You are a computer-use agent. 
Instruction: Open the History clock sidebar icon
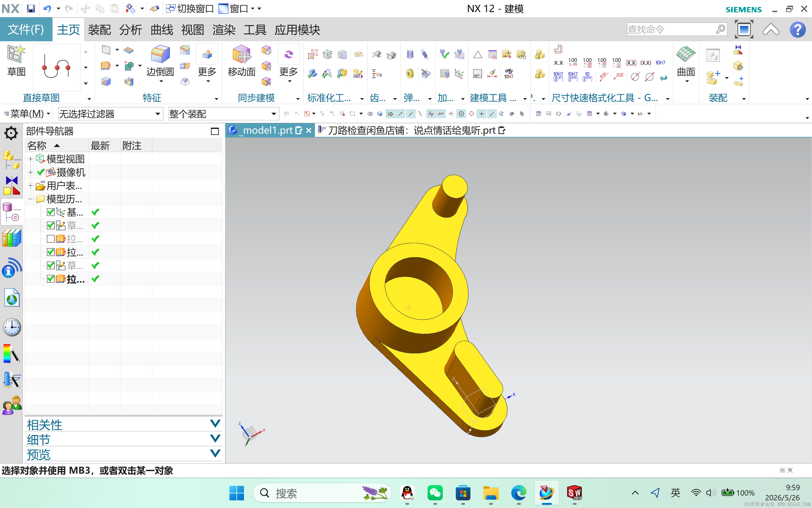coord(11,327)
